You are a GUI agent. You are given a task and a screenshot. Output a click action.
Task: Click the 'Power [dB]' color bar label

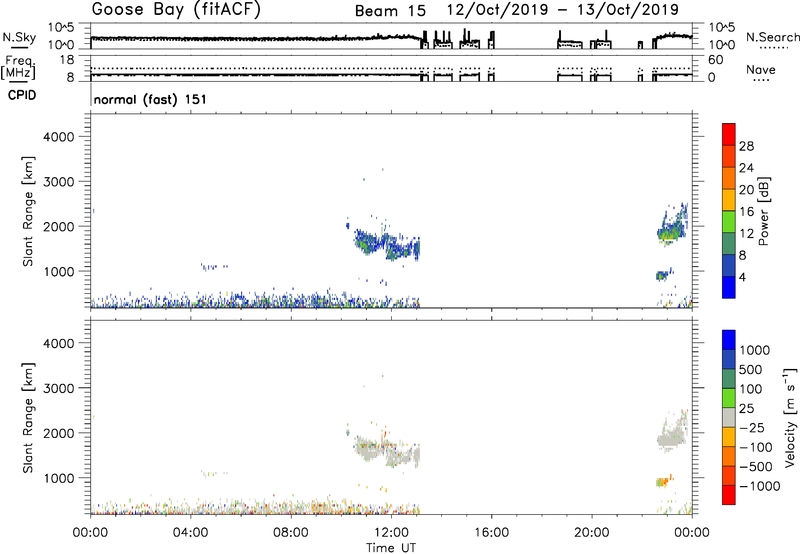pos(763,211)
